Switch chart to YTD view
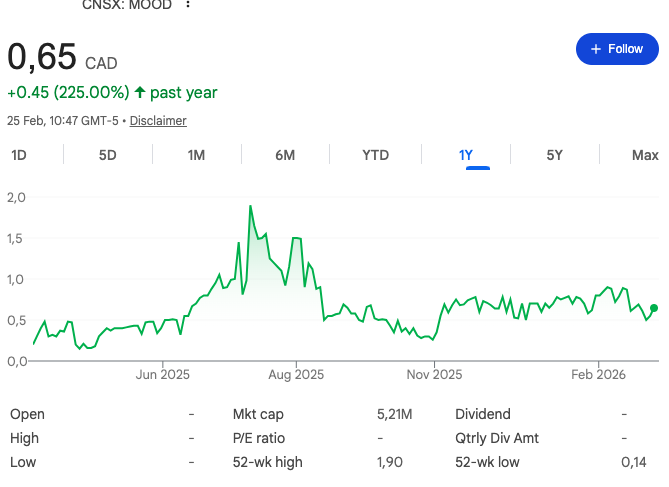 [x=375, y=155]
